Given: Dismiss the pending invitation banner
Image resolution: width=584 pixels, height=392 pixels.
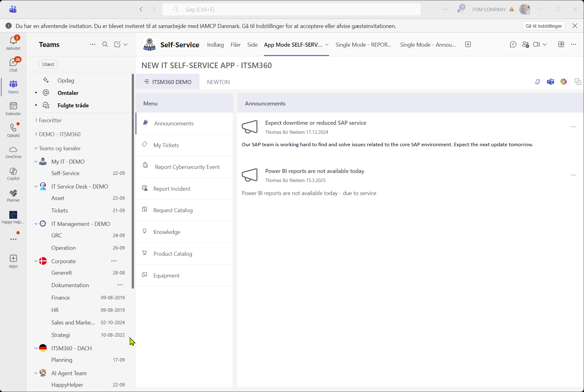Looking at the screenshot, I should pos(575,26).
